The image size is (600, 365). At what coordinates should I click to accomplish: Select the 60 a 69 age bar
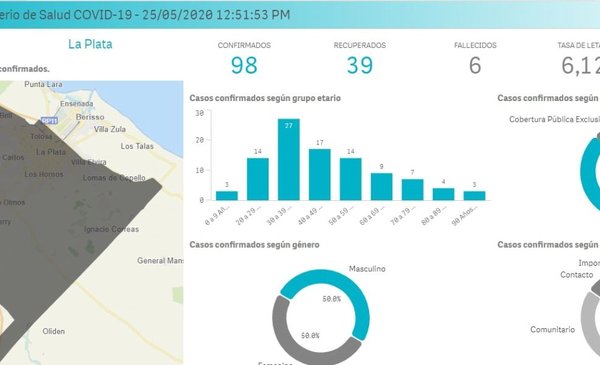[382, 187]
